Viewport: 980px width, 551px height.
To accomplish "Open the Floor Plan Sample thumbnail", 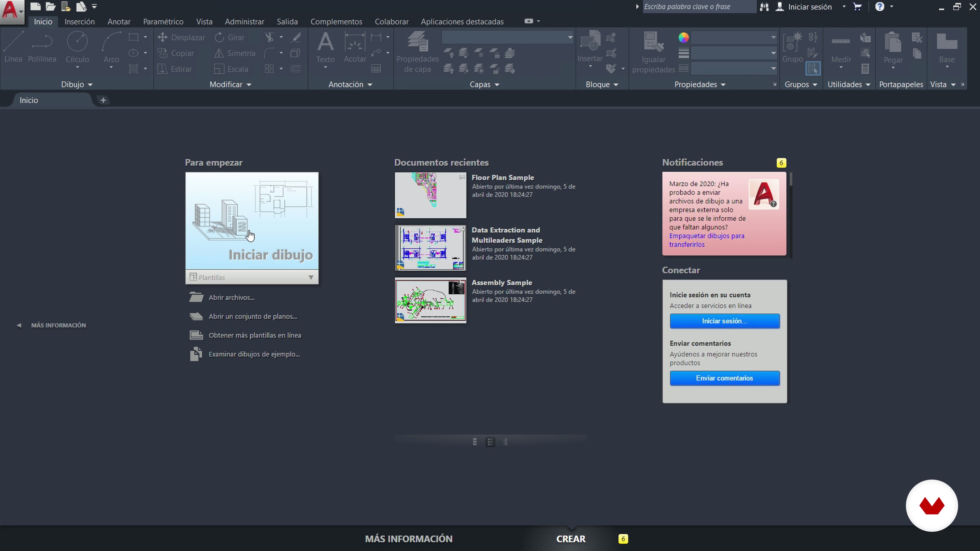I will 430,195.
